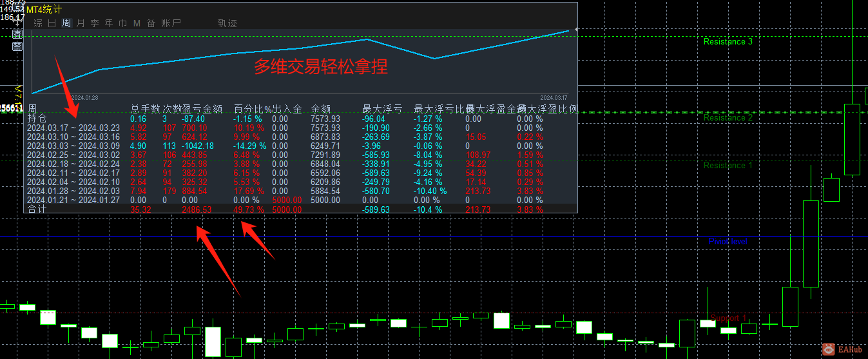
Task: Switch to the 年 yearly tab
Action: [109, 23]
